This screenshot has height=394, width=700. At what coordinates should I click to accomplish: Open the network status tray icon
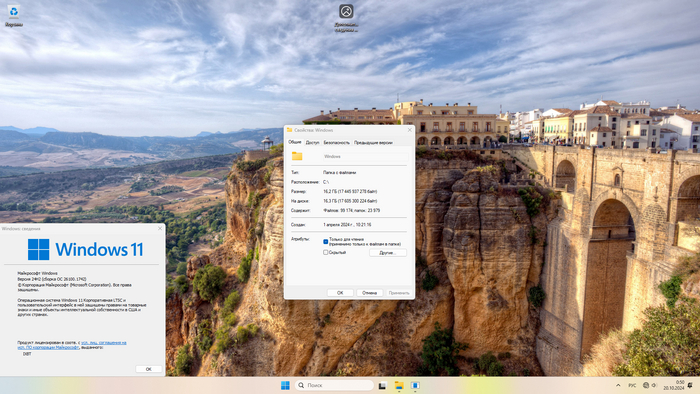pyautogui.click(x=646, y=385)
